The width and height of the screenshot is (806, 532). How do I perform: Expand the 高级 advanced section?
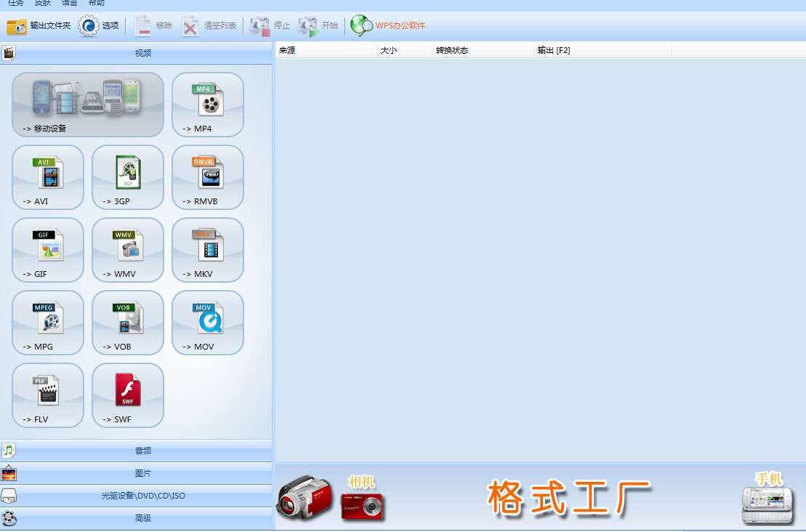[136, 518]
